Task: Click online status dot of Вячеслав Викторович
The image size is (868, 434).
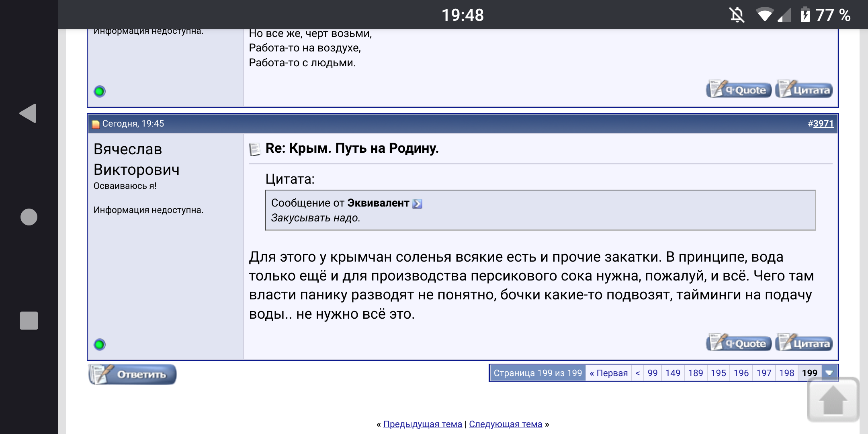Action: (100, 345)
